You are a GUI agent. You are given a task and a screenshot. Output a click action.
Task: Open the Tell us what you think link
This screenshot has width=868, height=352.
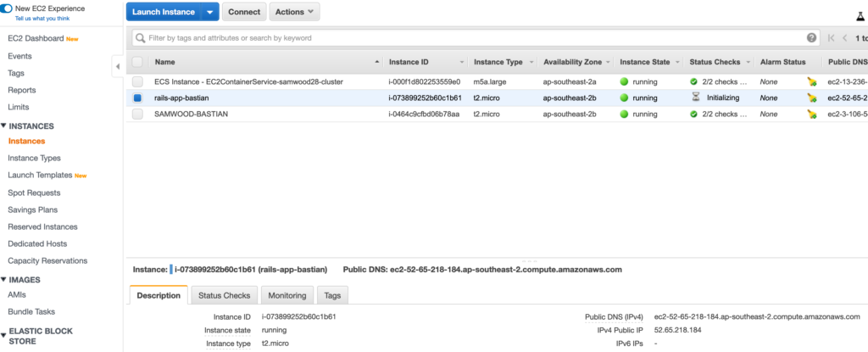42,19
